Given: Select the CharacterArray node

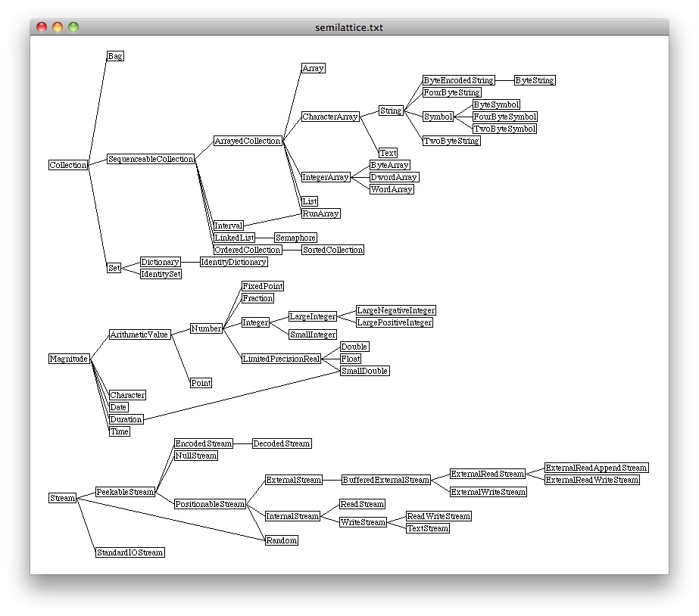Looking at the screenshot, I should pyautogui.click(x=330, y=117).
